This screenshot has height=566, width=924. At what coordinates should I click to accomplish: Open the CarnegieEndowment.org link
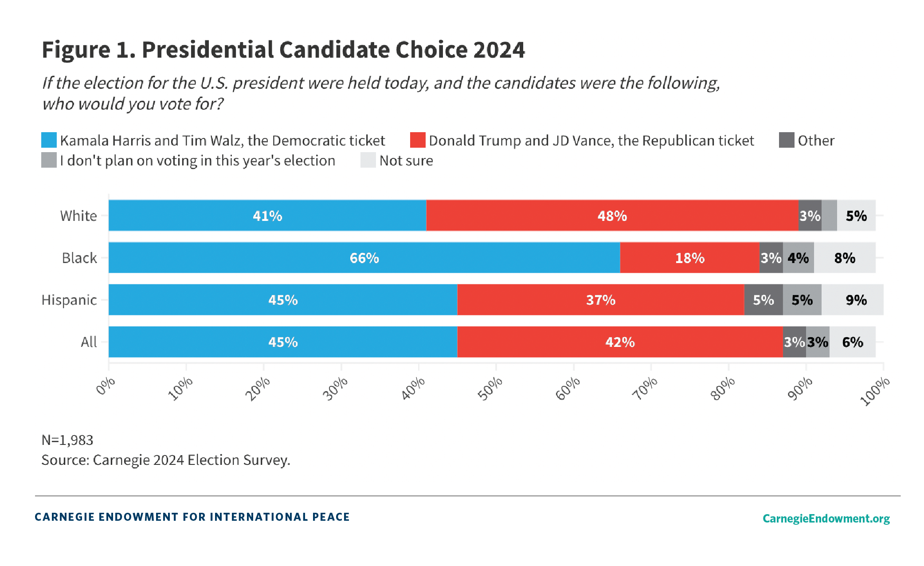tap(826, 518)
